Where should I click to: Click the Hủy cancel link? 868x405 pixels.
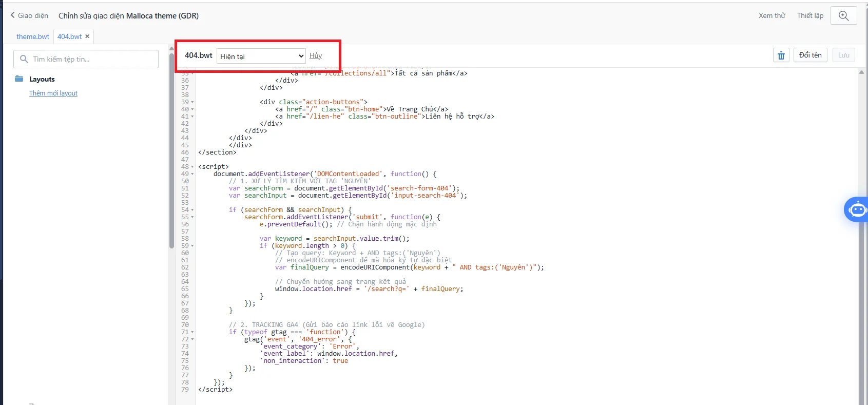pyautogui.click(x=316, y=55)
